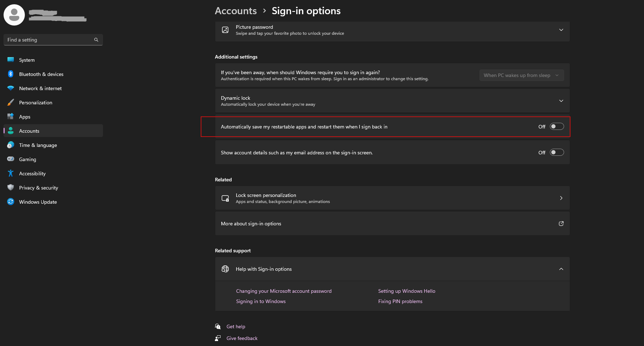Select the Bluetooth & devices icon
This screenshot has height=346, width=644.
(x=11, y=74)
